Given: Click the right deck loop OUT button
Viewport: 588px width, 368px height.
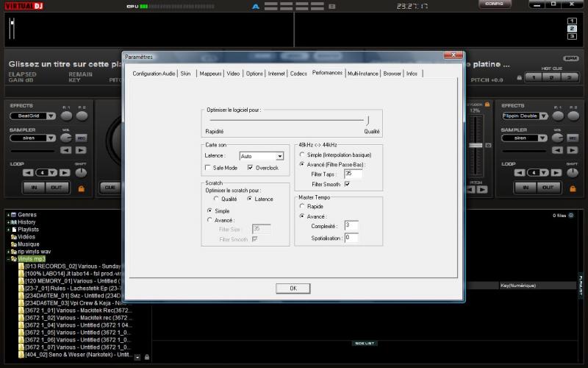Looking at the screenshot, I should [548, 188].
